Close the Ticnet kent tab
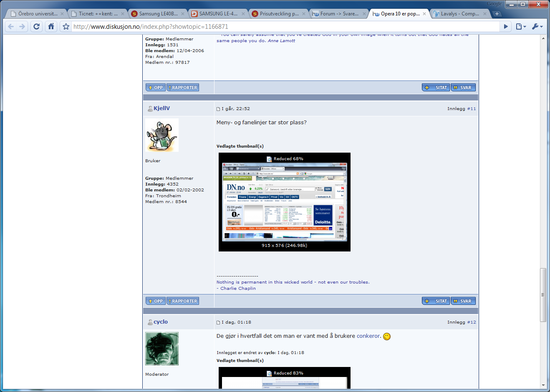The width and height of the screenshot is (550, 392). (x=122, y=14)
